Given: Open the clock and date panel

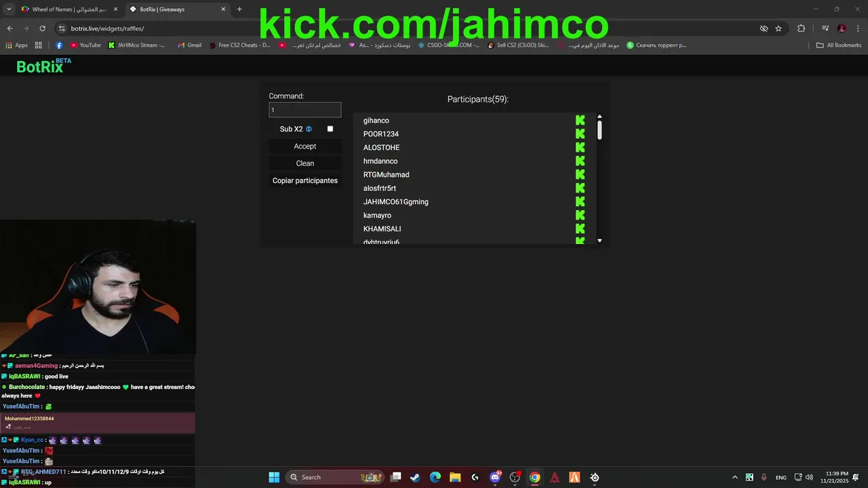Looking at the screenshot, I should (x=834, y=477).
